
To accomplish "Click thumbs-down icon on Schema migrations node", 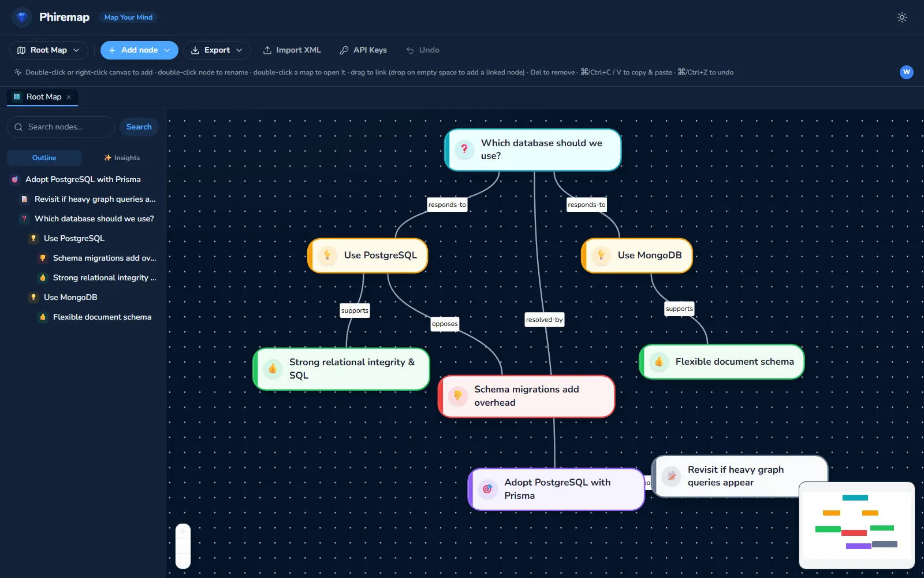I will pos(458,396).
